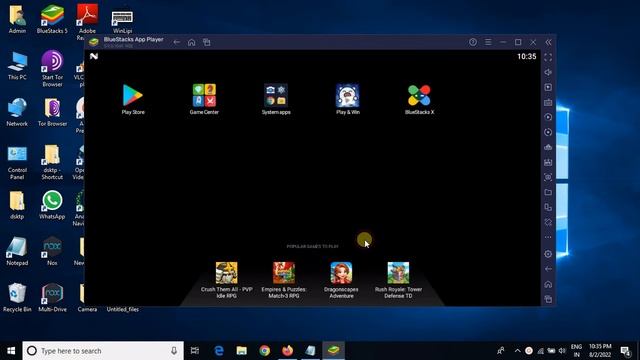The width and height of the screenshot is (640, 360).
Task: Select the Notepad desktop shortcut
Action: pos(17,251)
